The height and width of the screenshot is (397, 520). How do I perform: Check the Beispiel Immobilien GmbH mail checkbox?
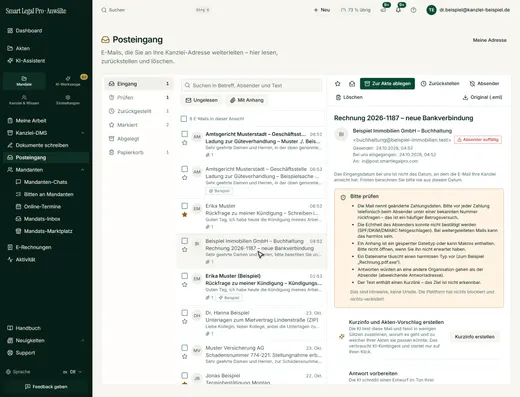tap(184, 241)
